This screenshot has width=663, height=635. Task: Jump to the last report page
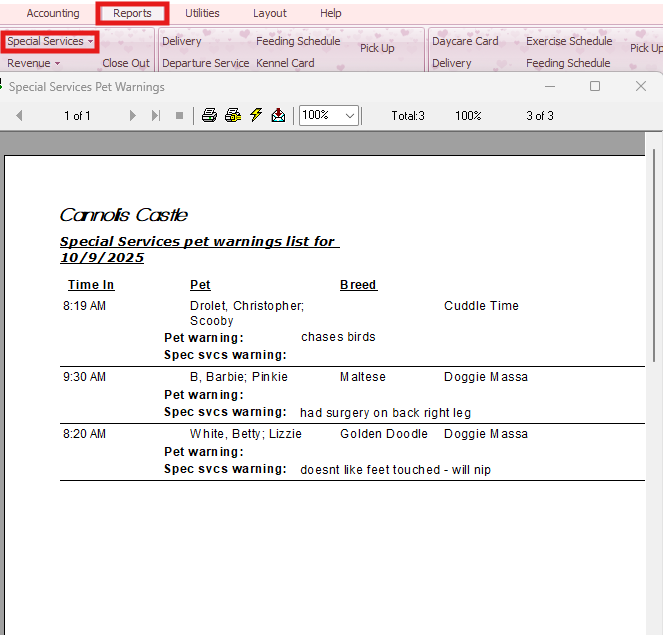(x=156, y=116)
